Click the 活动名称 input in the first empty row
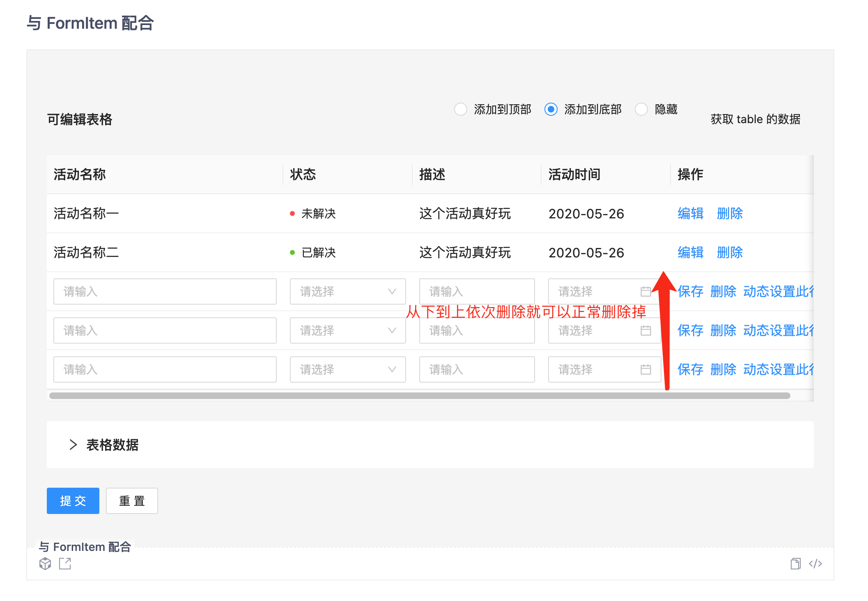 pyautogui.click(x=165, y=291)
